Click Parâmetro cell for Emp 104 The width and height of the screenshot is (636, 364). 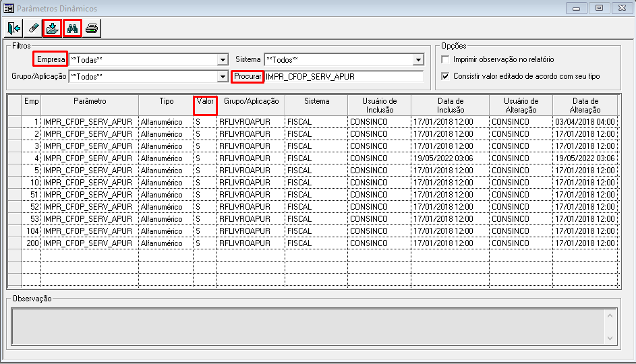tap(90, 231)
